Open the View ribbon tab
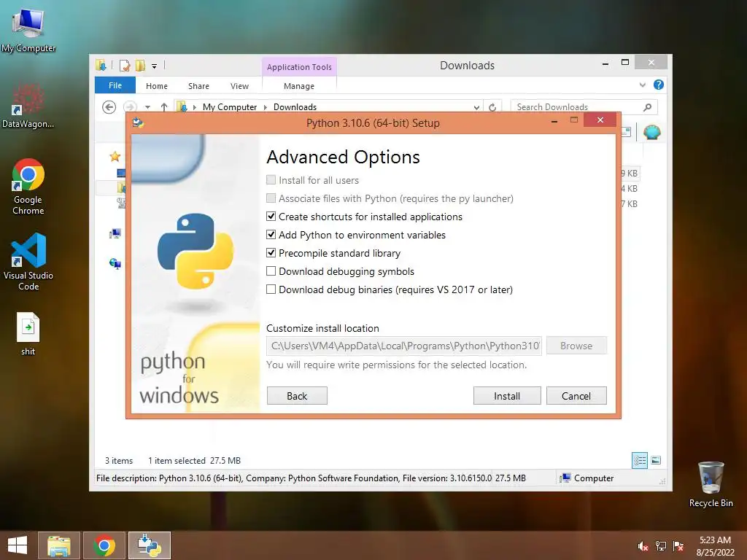747x560 pixels. point(239,86)
